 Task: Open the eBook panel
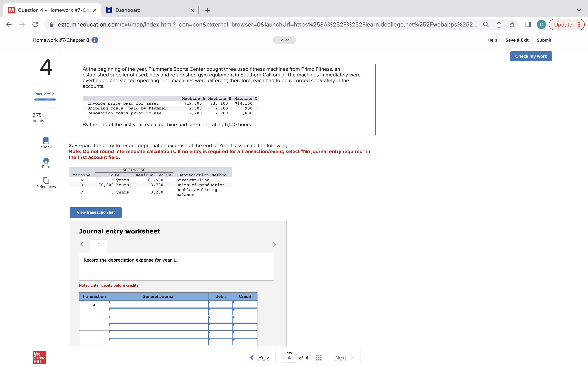46,143
